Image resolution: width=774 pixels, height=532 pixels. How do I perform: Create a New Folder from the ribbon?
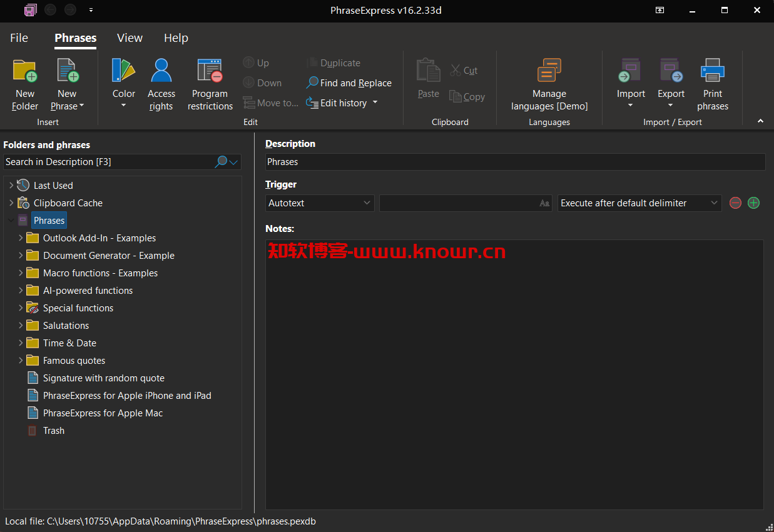click(25, 84)
